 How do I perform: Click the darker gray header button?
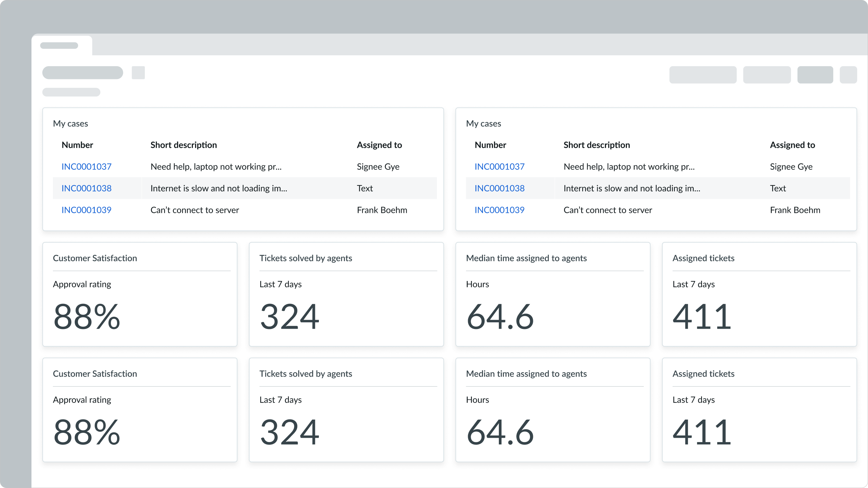(815, 74)
